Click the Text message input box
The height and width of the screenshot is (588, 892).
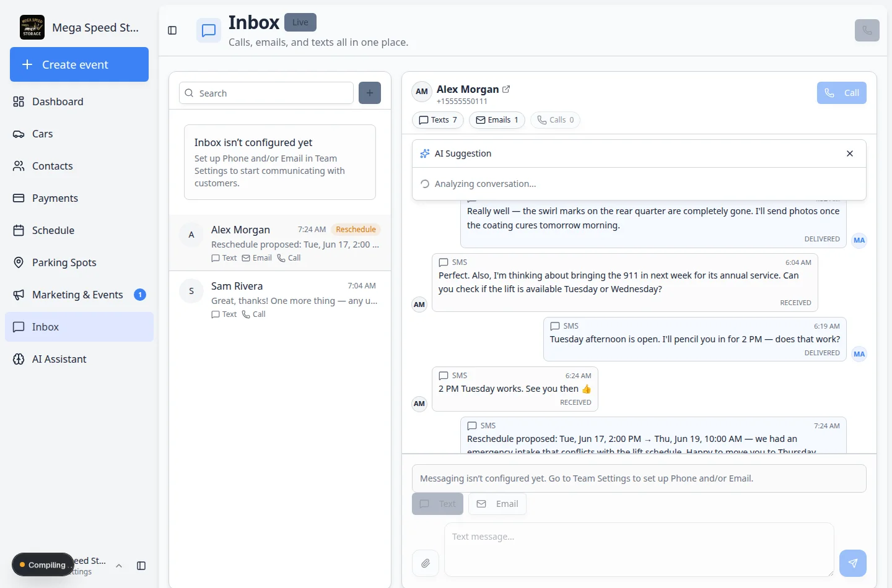point(639,550)
